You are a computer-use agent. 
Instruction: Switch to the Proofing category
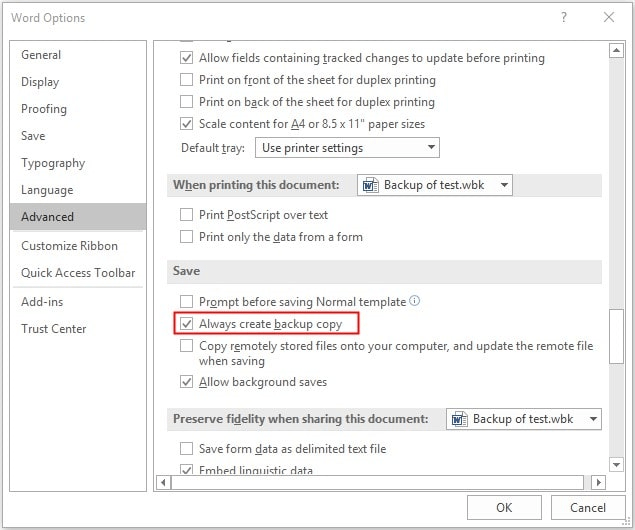click(44, 109)
